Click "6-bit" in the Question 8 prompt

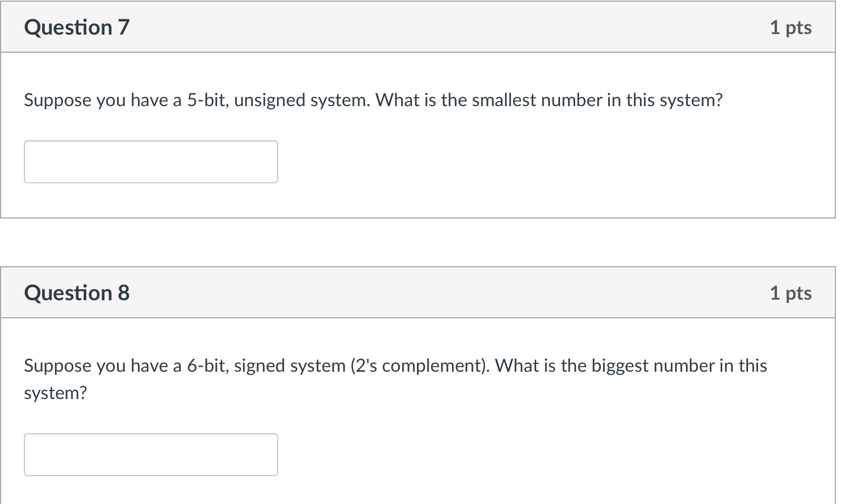click(x=208, y=366)
